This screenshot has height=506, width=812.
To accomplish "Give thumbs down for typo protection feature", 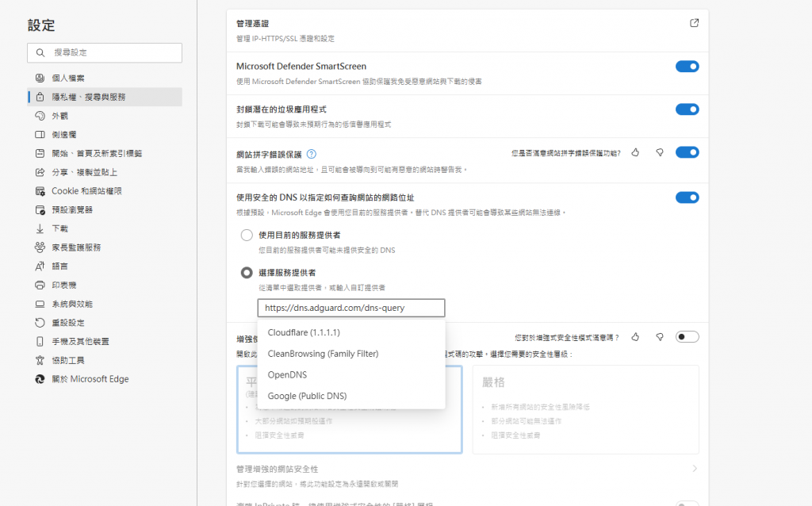I will [659, 152].
